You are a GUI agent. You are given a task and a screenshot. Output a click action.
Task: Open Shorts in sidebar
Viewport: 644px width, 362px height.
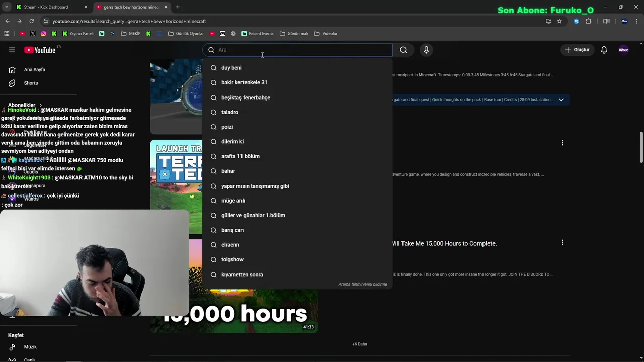coord(31,83)
